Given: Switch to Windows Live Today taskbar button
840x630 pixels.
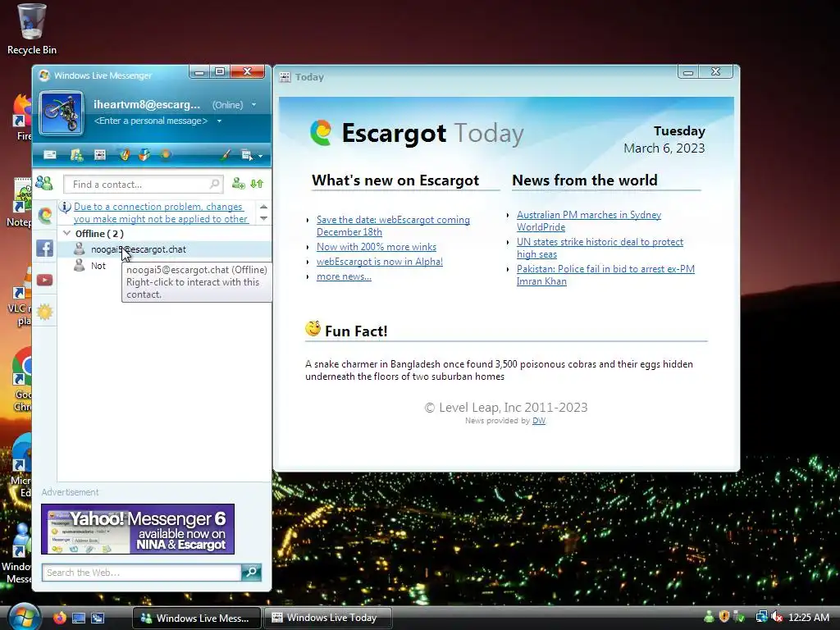Looking at the screenshot, I should (x=328, y=618).
